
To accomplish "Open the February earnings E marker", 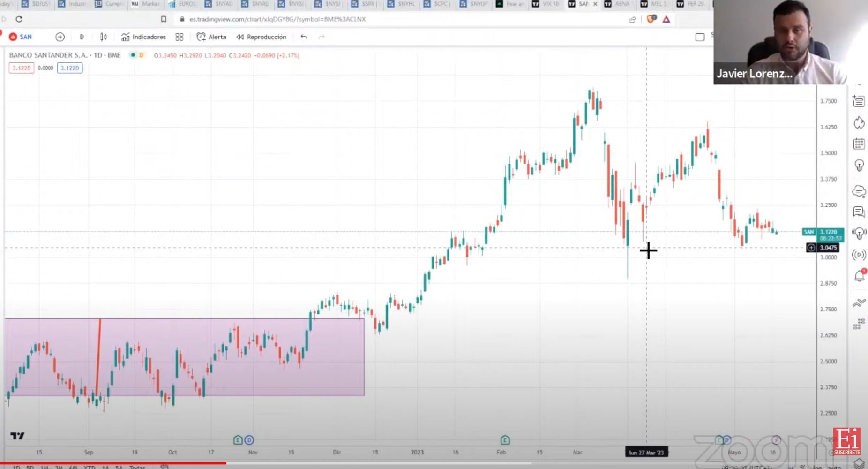I will pyautogui.click(x=505, y=440).
